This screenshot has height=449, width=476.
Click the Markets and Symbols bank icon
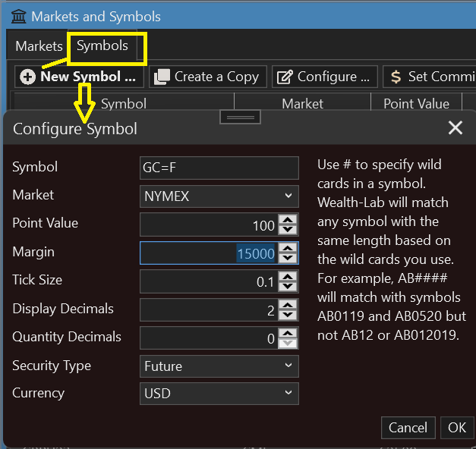[18, 16]
